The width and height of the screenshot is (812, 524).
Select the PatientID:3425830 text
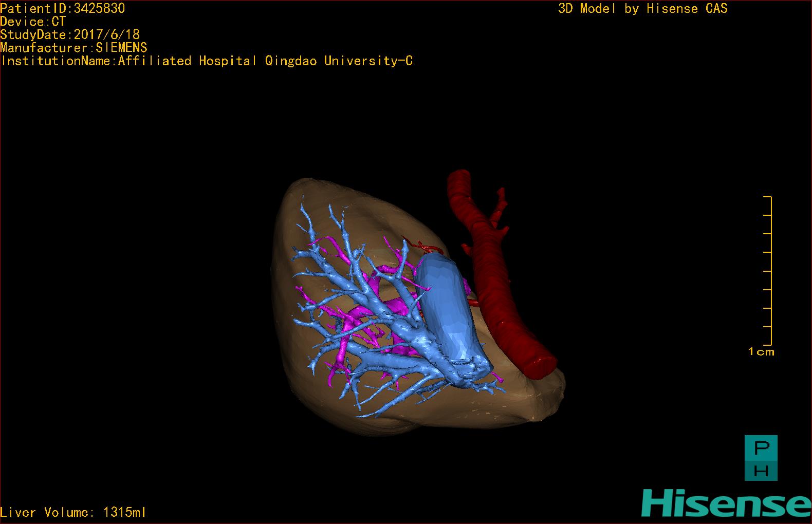[62, 8]
